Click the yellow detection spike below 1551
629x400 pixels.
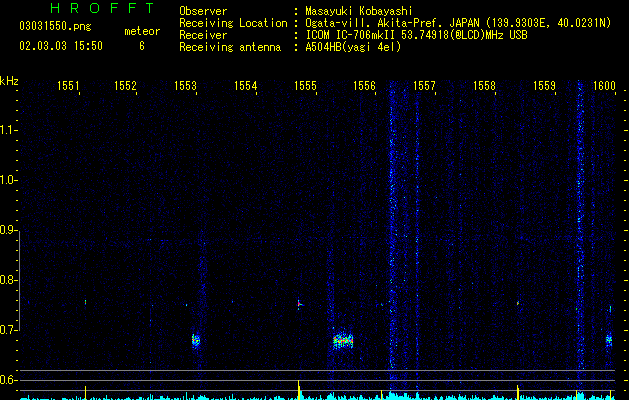85,393
